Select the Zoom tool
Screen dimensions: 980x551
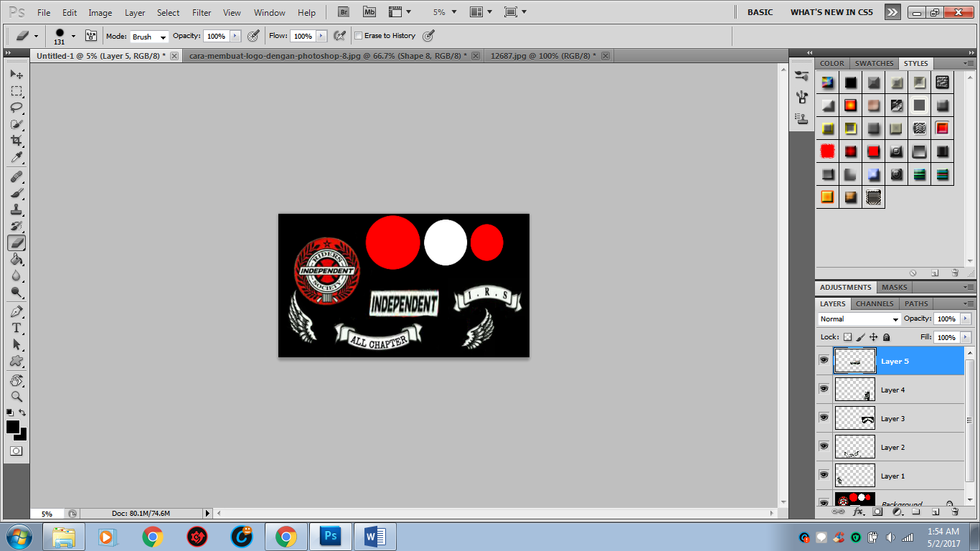17,396
